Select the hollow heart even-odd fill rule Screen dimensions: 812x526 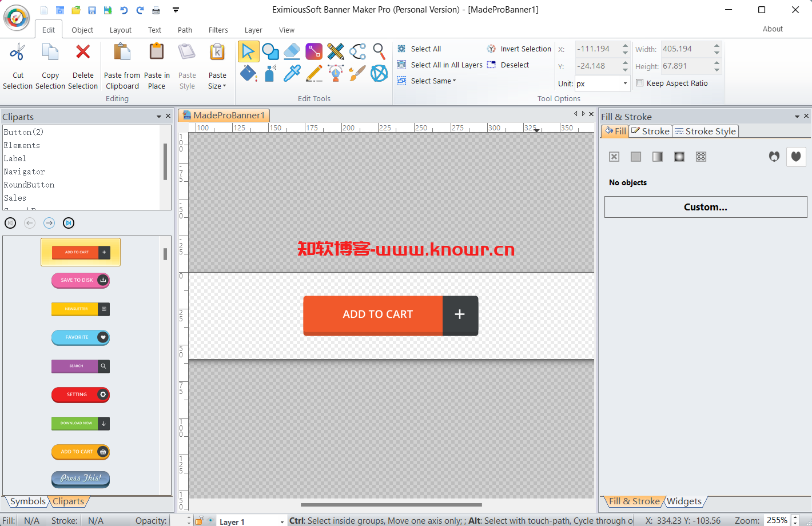(x=774, y=157)
